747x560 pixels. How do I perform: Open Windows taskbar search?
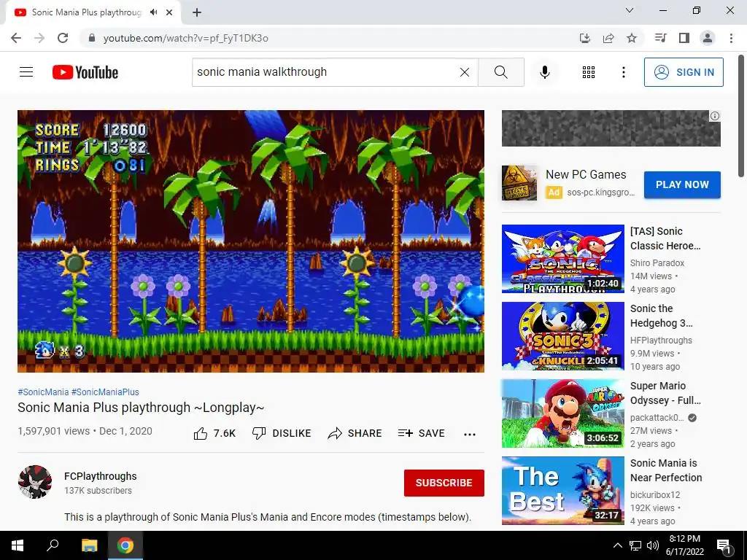(53, 545)
